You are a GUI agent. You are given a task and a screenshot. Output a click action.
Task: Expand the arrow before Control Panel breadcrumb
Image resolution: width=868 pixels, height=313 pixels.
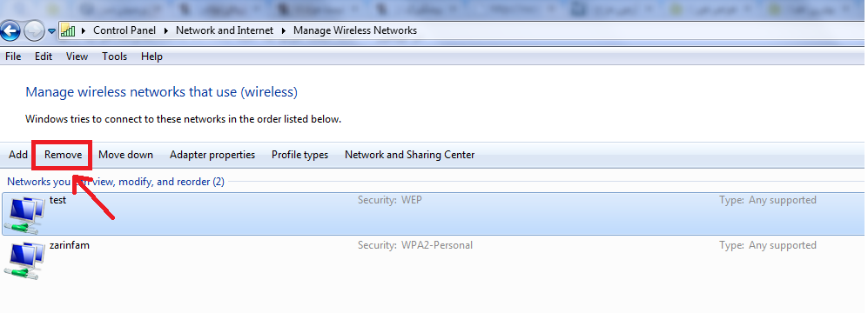click(x=83, y=31)
